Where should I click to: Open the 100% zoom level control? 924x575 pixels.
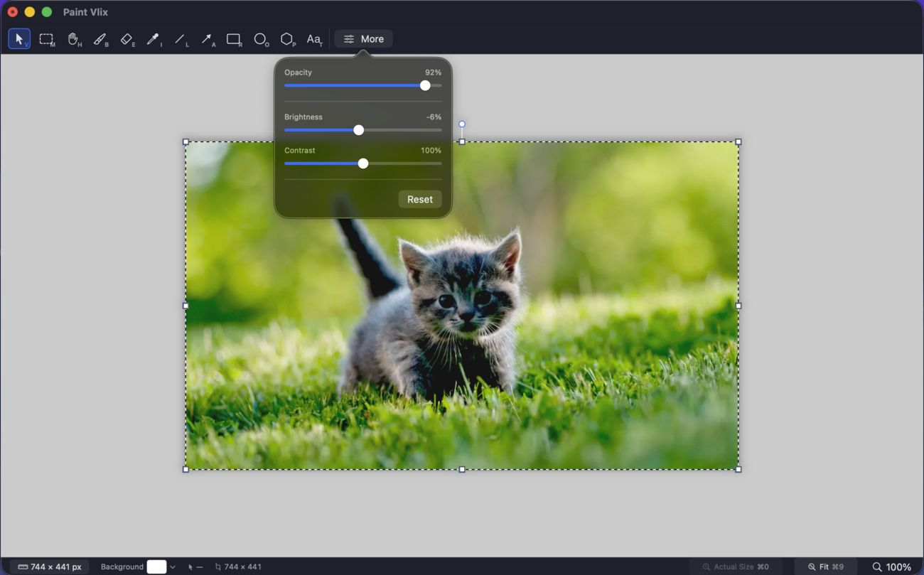pyautogui.click(x=891, y=566)
